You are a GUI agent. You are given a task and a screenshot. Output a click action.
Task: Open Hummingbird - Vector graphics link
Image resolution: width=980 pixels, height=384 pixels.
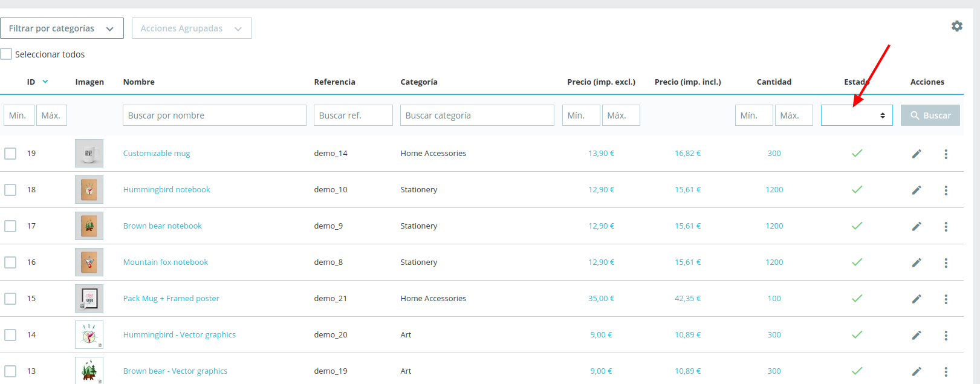point(180,335)
